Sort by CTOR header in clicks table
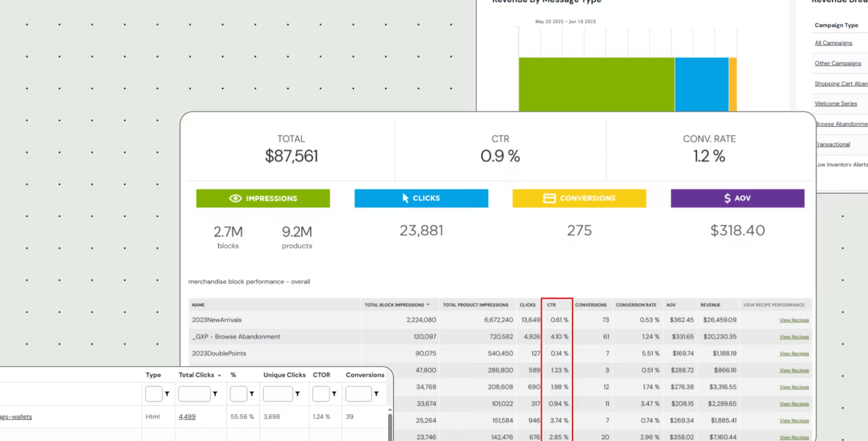 [x=322, y=375]
